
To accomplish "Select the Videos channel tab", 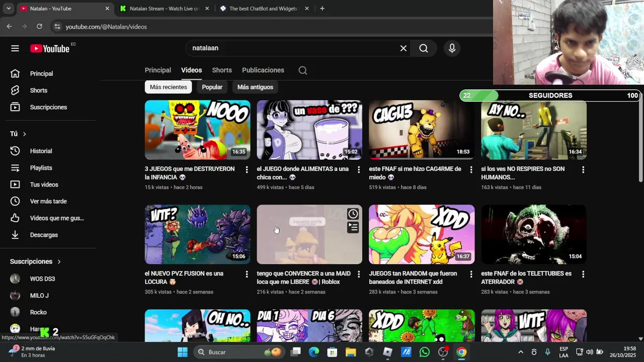I will 191,70.
